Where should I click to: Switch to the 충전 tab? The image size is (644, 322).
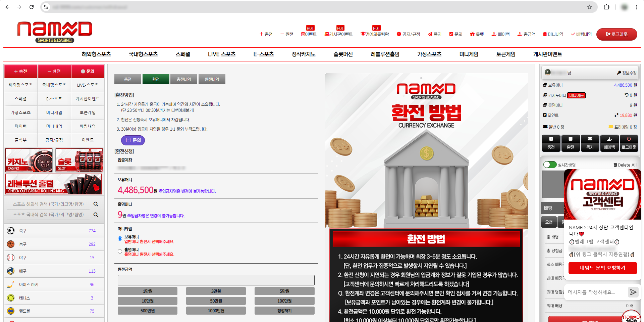[128, 79]
